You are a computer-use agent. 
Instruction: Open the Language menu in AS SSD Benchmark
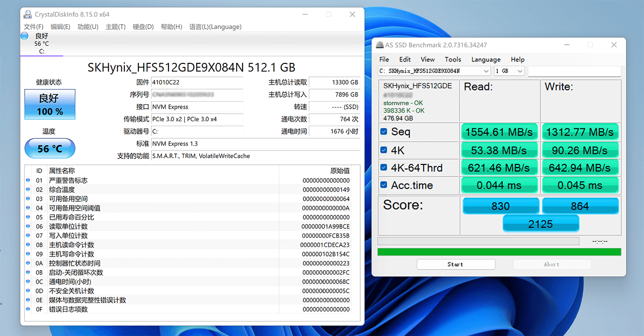click(486, 59)
